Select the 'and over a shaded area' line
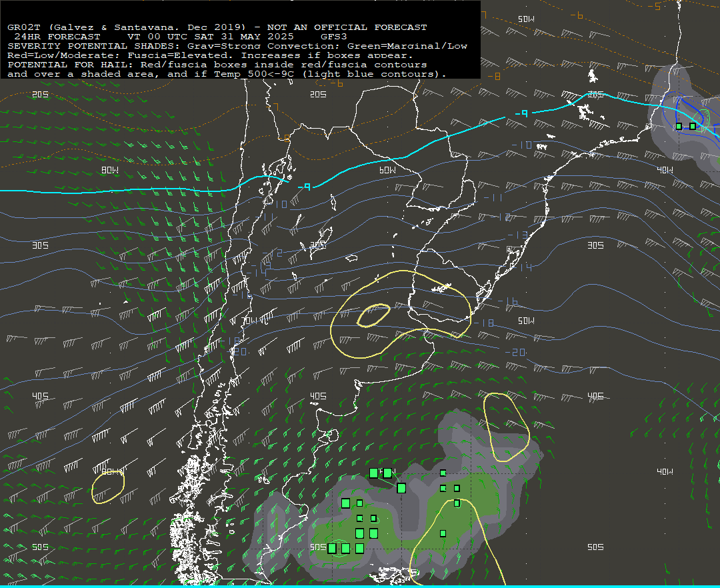This screenshot has height=588, width=720. 227,74
